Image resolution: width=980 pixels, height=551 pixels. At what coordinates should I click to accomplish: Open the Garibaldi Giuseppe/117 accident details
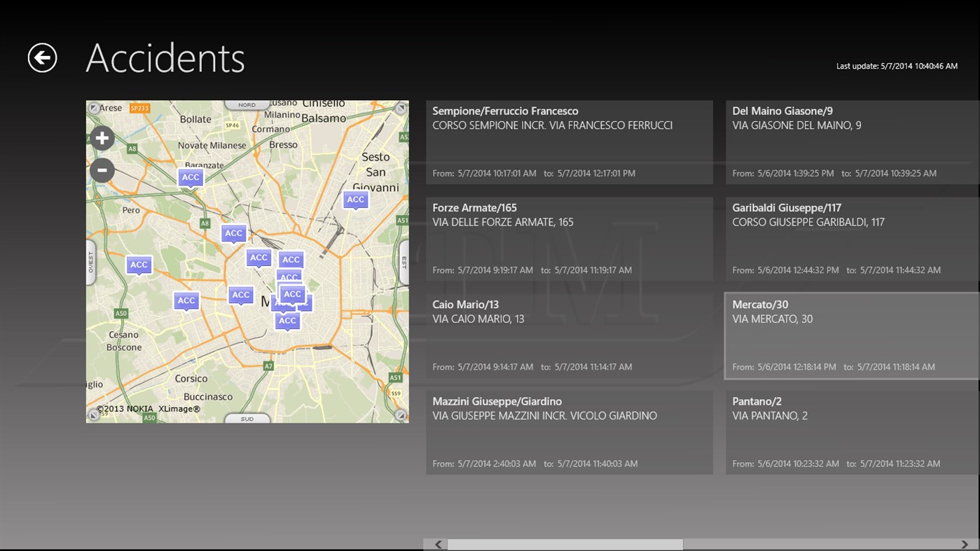(x=850, y=237)
